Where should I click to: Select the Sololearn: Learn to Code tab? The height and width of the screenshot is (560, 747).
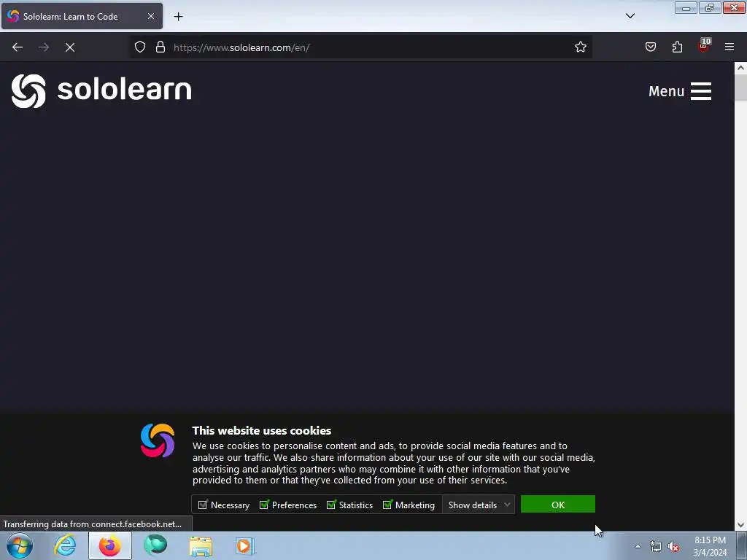pyautogui.click(x=82, y=16)
